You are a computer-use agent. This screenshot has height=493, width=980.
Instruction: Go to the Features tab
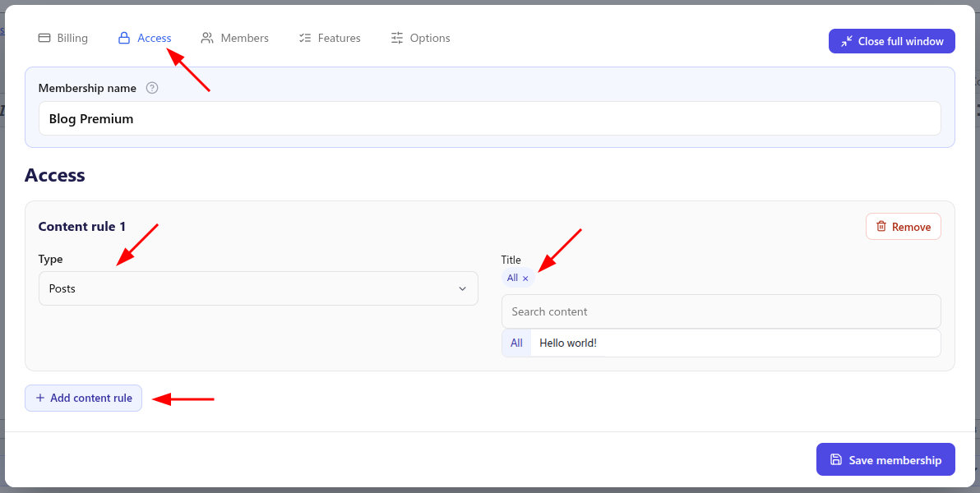coord(330,38)
